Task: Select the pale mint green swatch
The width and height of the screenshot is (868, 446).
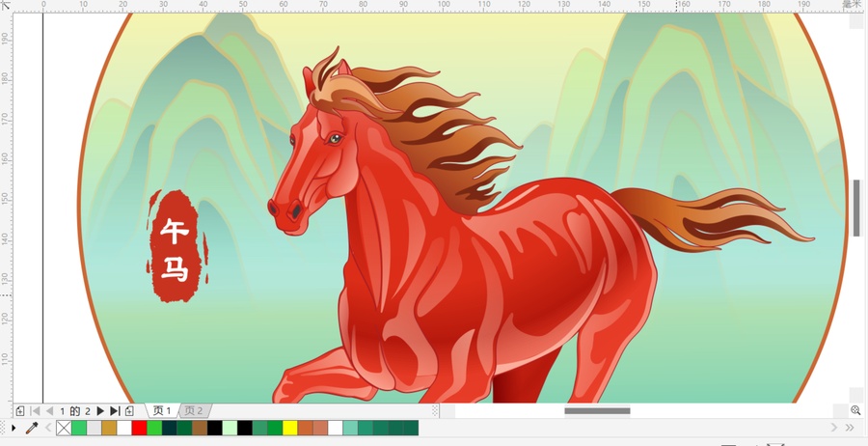Action: pos(230,428)
